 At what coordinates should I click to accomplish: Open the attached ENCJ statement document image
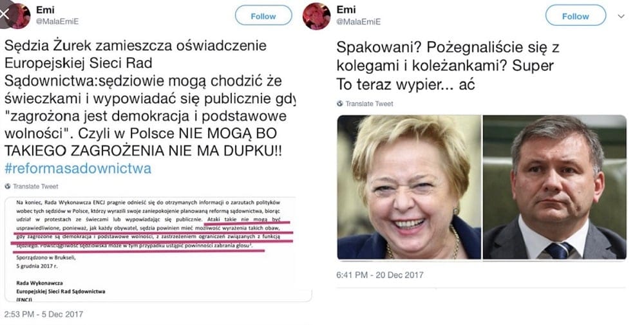(158, 249)
